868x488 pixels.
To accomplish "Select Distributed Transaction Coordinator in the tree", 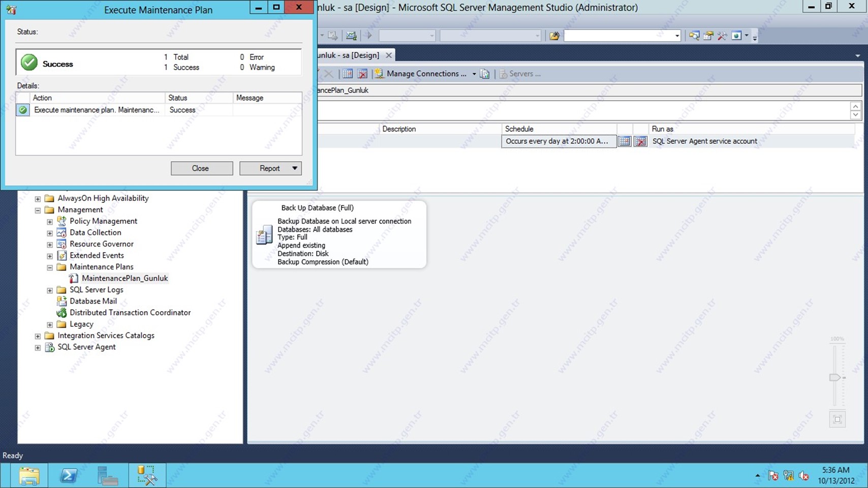I will pyautogui.click(x=130, y=313).
